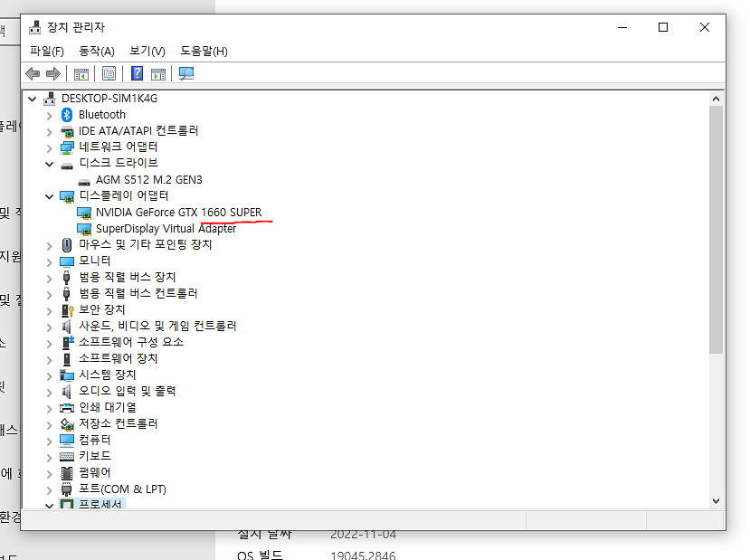This screenshot has height=560, width=750.
Task: Select 범용 직렬 버스 장치 row
Action: [128, 278]
